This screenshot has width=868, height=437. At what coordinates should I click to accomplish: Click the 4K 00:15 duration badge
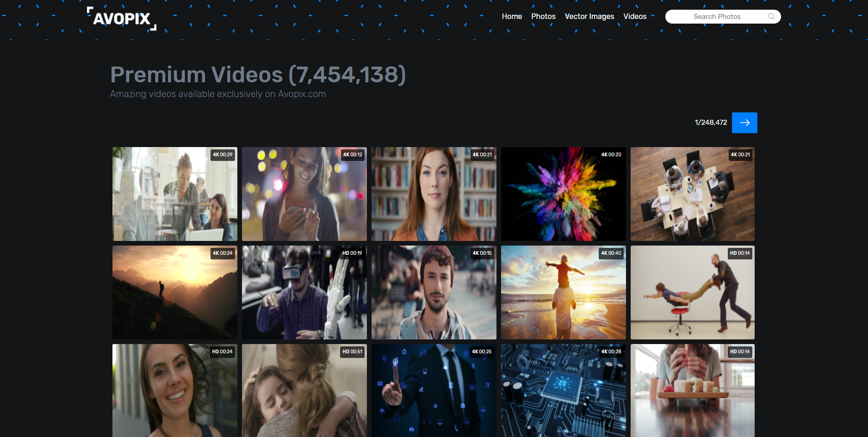click(482, 253)
